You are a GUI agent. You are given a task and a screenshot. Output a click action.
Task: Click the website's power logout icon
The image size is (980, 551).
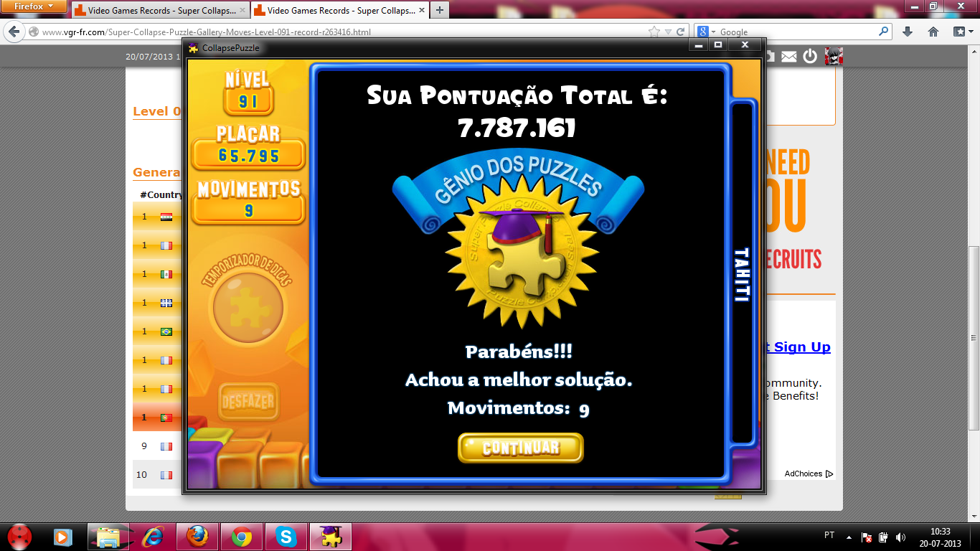[x=810, y=57]
